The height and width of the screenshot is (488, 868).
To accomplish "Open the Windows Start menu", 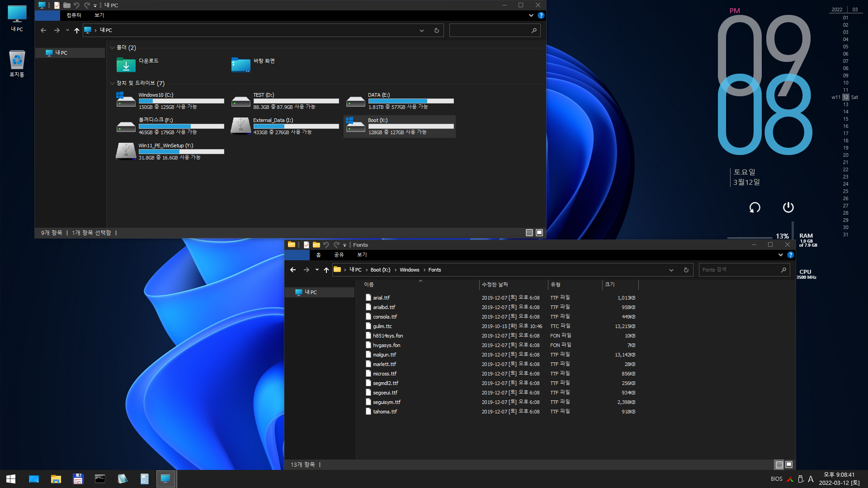I will click(x=11, y=479).
